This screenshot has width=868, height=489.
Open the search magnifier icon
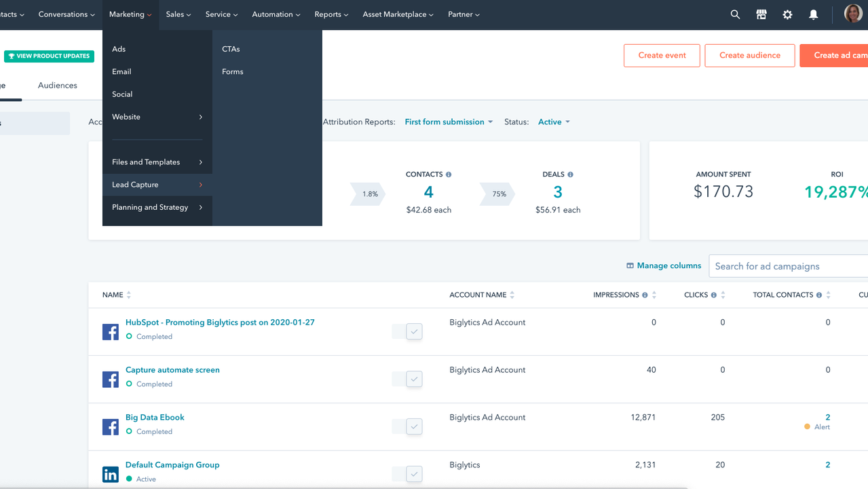tap(735, 14)
